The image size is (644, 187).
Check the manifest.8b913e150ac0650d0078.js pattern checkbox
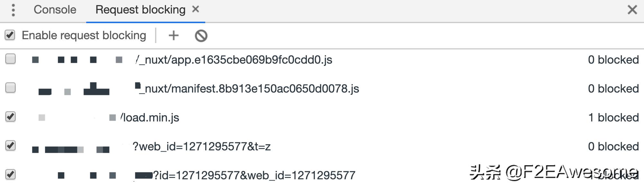click(x=11, y=88)
